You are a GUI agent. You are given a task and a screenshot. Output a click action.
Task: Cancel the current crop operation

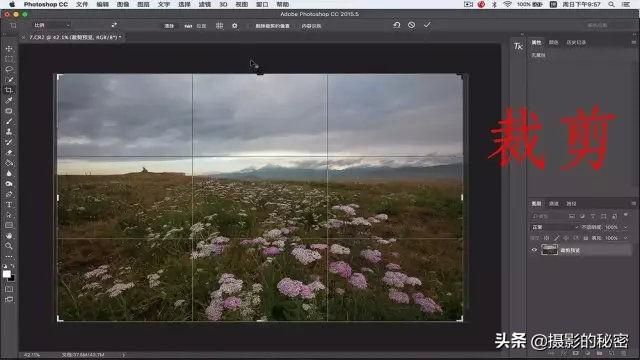(411, 25)
